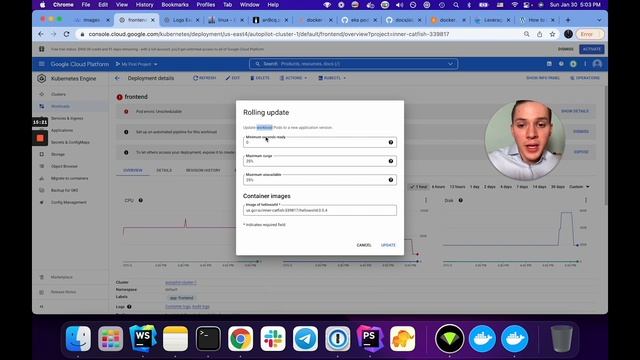Click the Edit pencil toolbar button

233,78
